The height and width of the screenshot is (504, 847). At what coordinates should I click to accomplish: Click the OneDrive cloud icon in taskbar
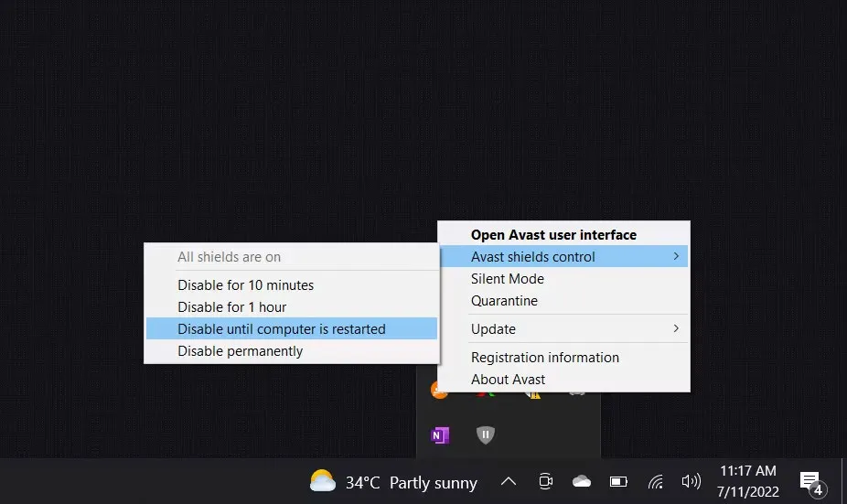pos(582,481)
